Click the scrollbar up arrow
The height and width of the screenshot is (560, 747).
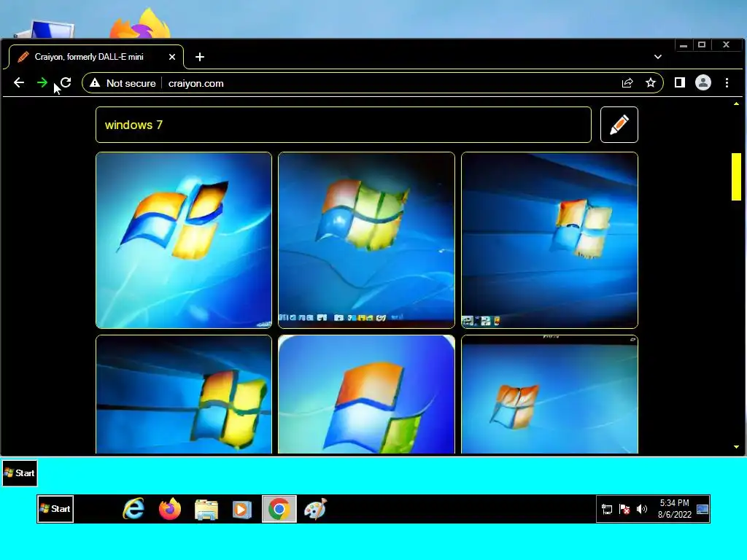tap(736, 104)
